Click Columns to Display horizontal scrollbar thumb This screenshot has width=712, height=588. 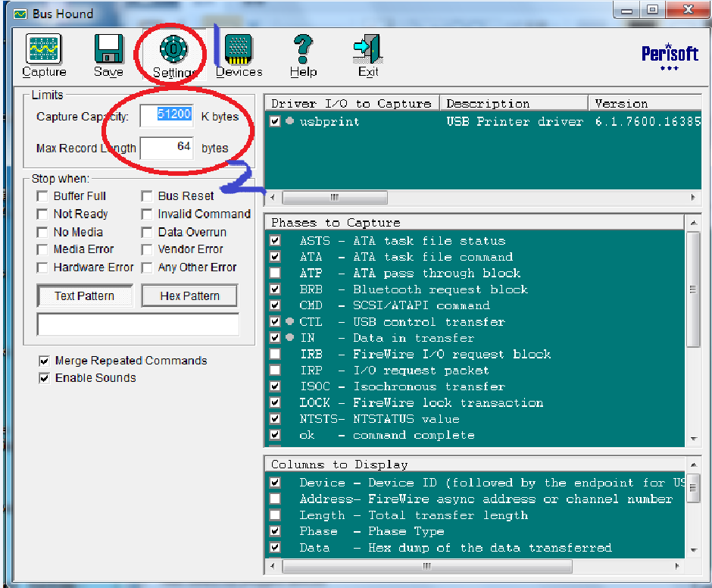(x=427, y=566)
